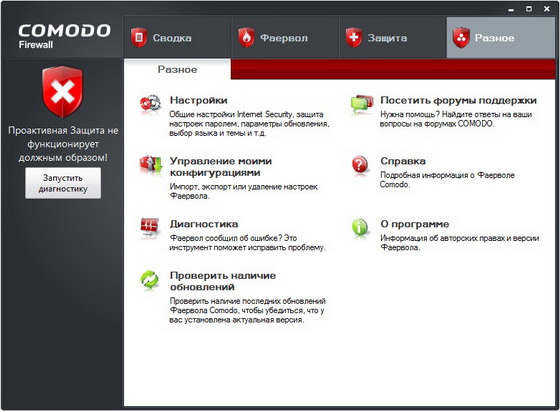The image size is (560, 412).
Task: Minimize the Comodo Firewall window
Action: click(x=511, y=9)
